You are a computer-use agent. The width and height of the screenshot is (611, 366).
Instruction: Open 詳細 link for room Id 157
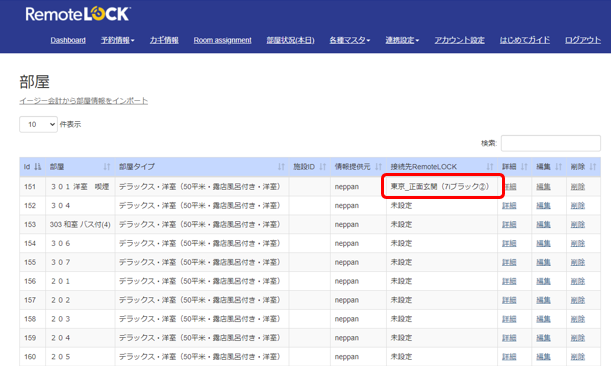(509, 300)
